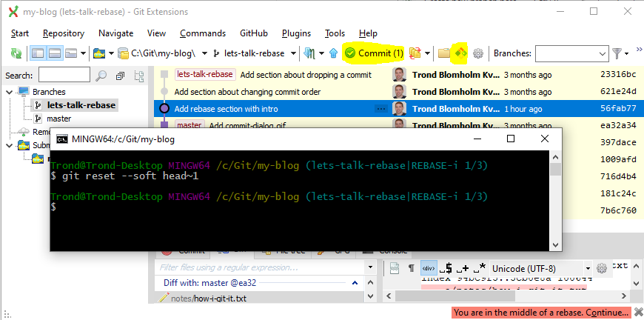
Task: Toggle the commit info panel layout
Action: pyautogui.click(x=55, y=53)
